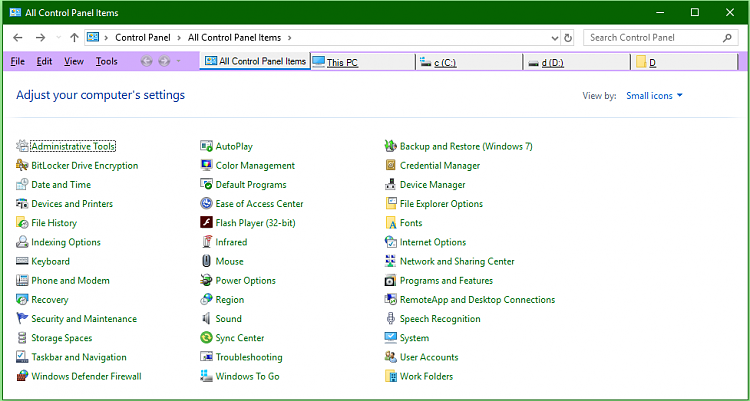The image size is (750, 401).
Task: Click the Phone and Modem icon
Action: [22, 280]
